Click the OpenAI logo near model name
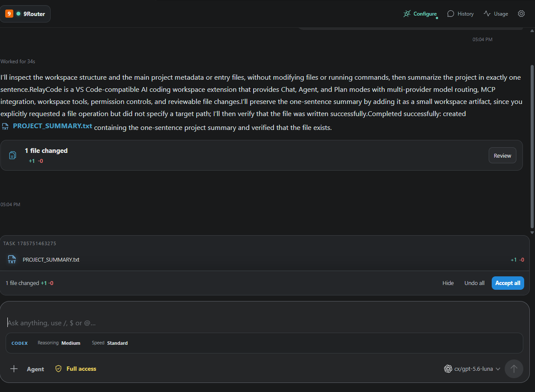 448,369
